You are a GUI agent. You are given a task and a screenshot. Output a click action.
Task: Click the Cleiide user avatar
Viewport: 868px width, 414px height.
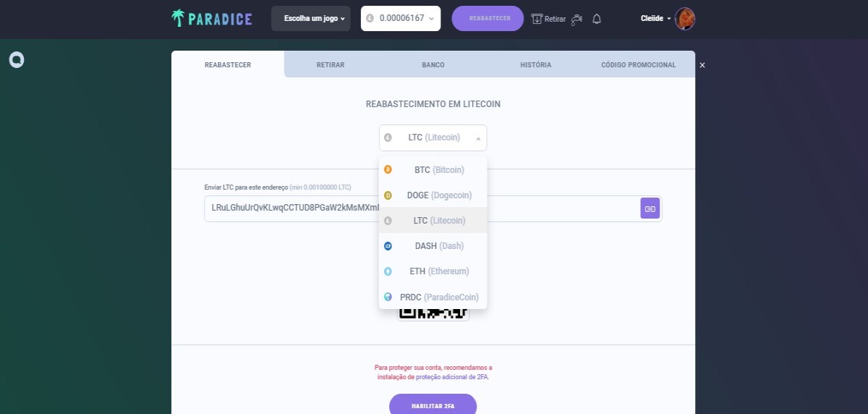tap(685, 19)
